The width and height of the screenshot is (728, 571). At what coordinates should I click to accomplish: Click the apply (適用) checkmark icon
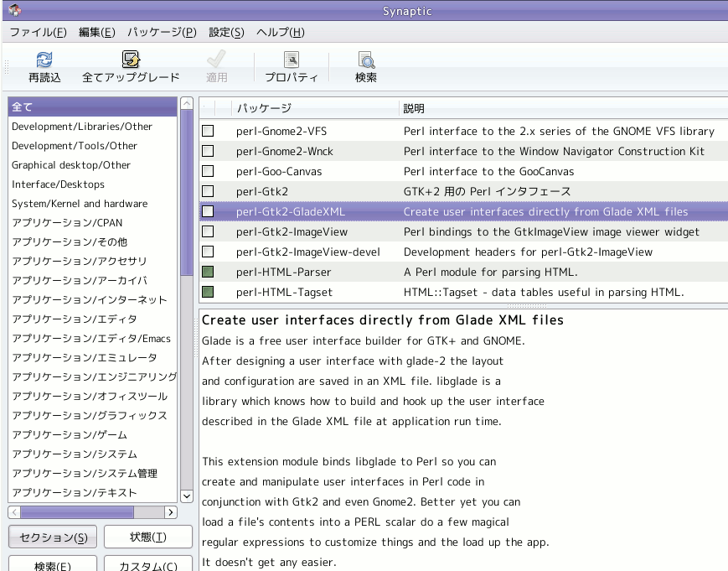pyautogui.click(x=216, y=60)
